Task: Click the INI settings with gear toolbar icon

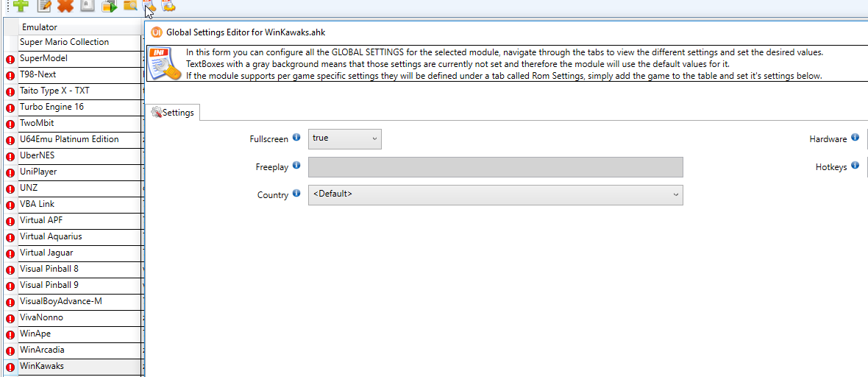Action: click(x=168, y=5)
